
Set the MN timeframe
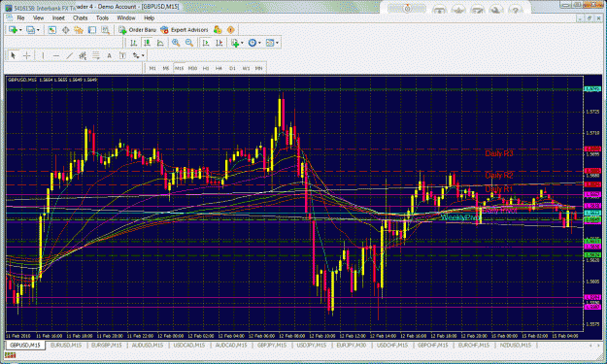pos(259,68)
